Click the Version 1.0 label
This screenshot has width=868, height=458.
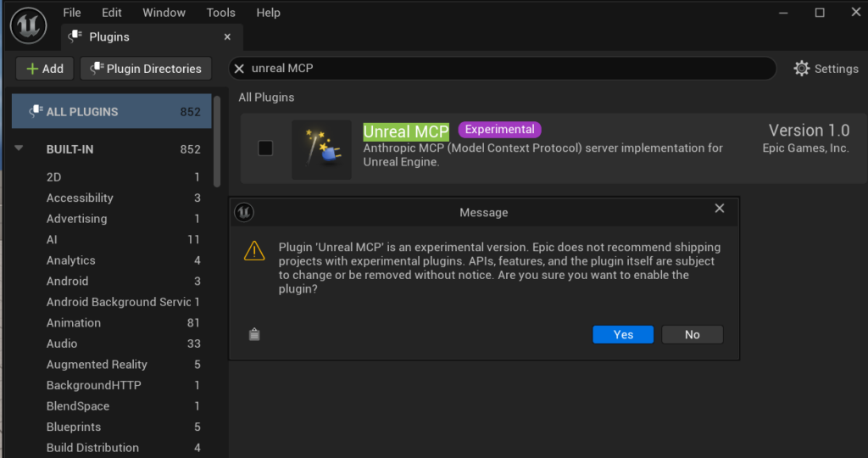pyautogui.click(x=809, y=131)
